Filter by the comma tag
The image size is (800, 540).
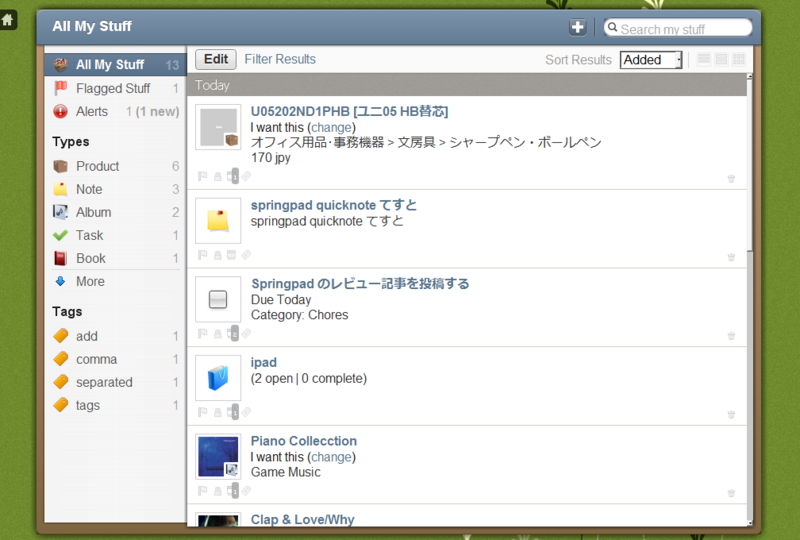pos(115,359)
